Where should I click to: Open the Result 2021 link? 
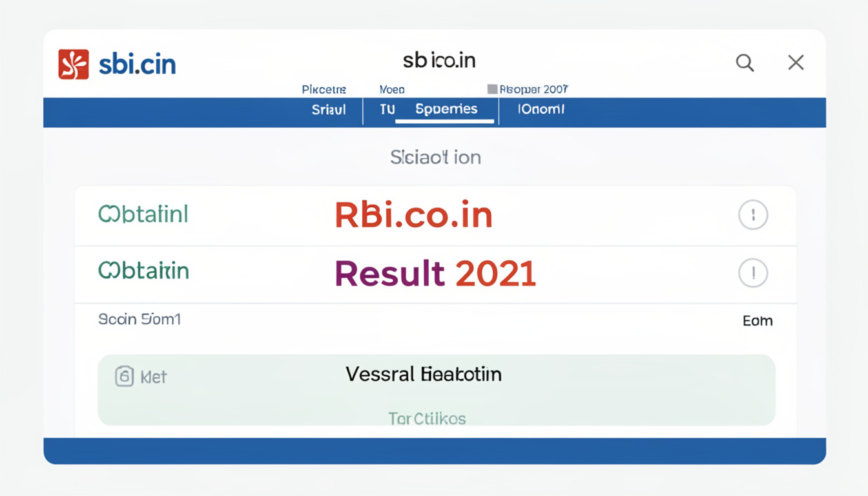pyautogui.click(x=435, y=273)
